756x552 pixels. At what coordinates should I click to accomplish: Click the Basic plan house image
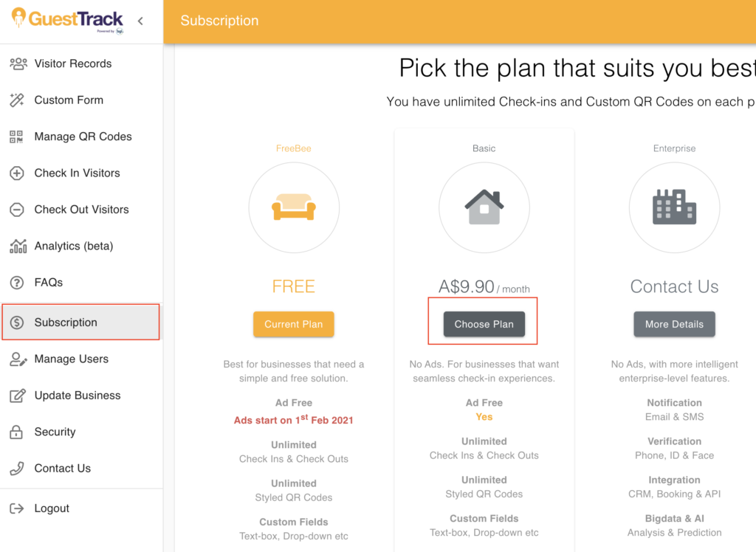pyautogui.click(x=484, y=207)
